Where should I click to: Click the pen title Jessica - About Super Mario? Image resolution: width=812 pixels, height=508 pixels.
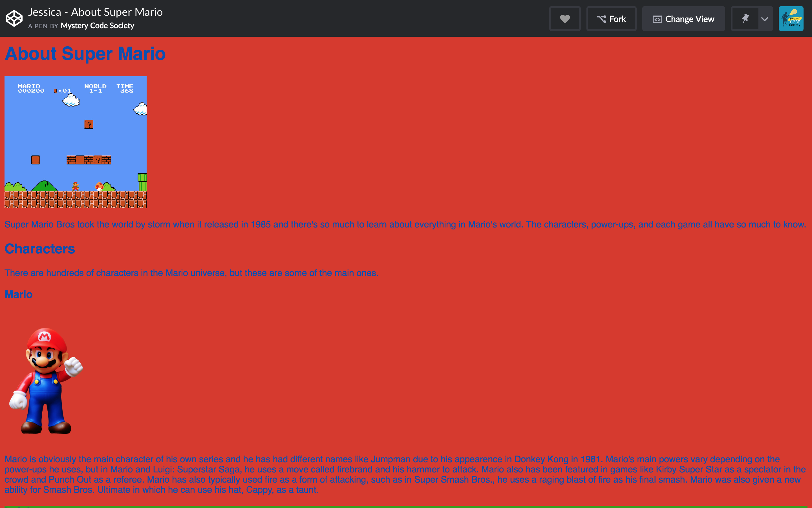(95, 12)
